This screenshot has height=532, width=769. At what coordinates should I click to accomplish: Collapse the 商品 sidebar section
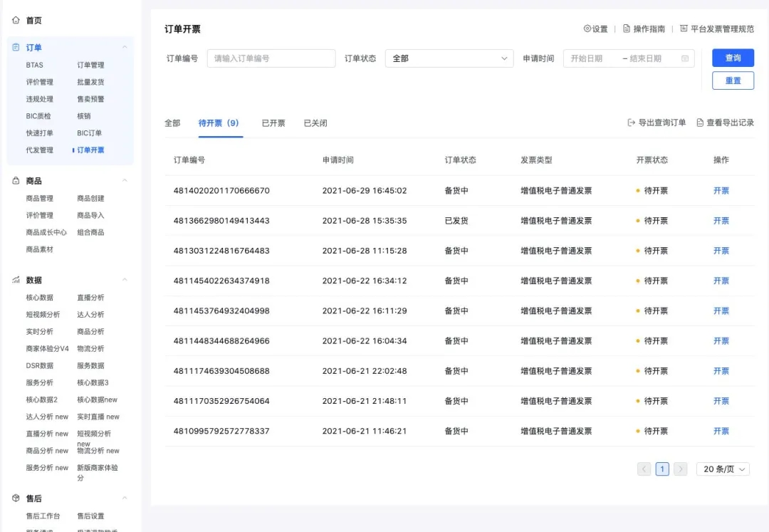pyautogui.click(x=125, y=180)
